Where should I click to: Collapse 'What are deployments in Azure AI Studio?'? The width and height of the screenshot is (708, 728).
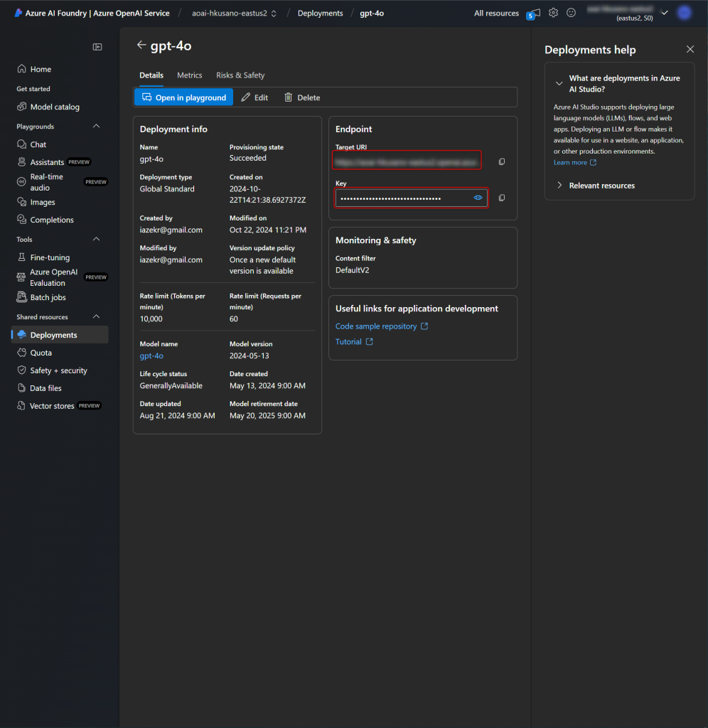click(x=559, y=84)
